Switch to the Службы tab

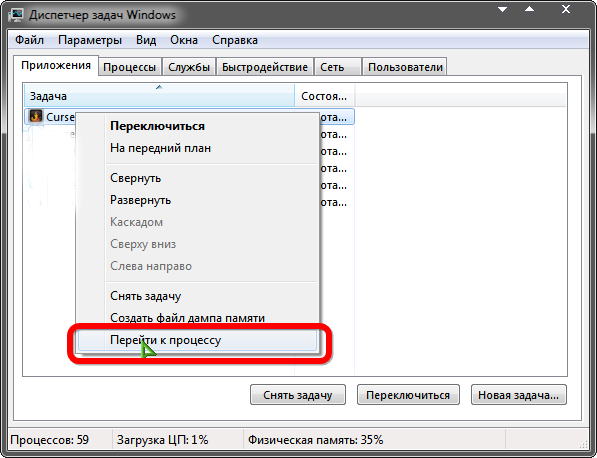pos(189,67)
